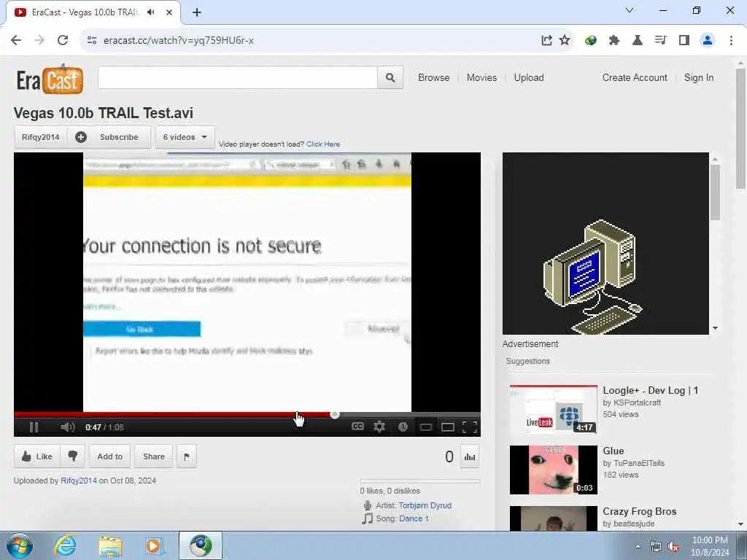
Task: Reload the current page
Action: point(63,41)
